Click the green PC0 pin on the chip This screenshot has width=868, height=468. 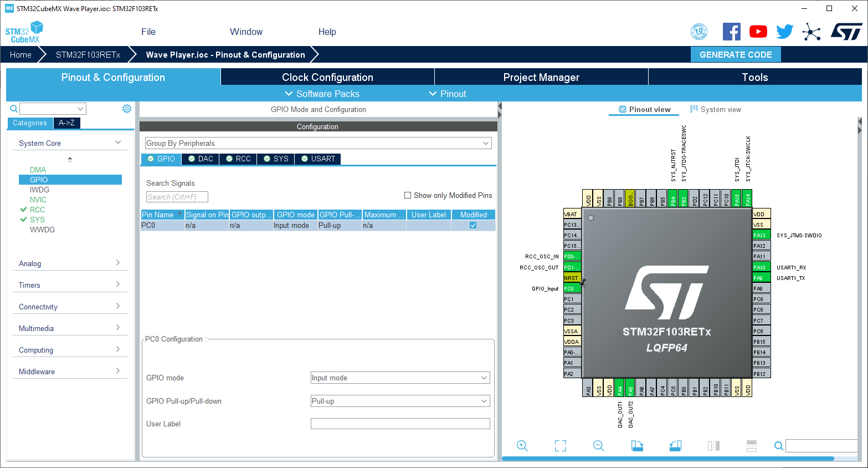(x=572, y=288)
